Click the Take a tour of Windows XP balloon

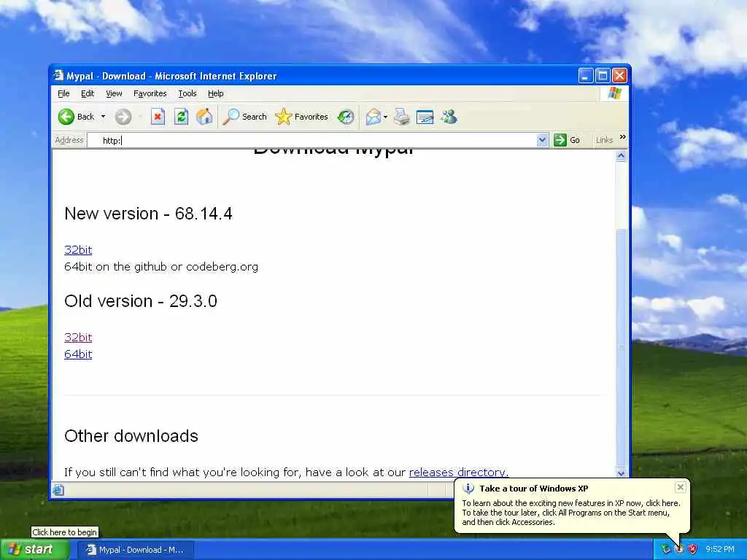coord(572,505)
